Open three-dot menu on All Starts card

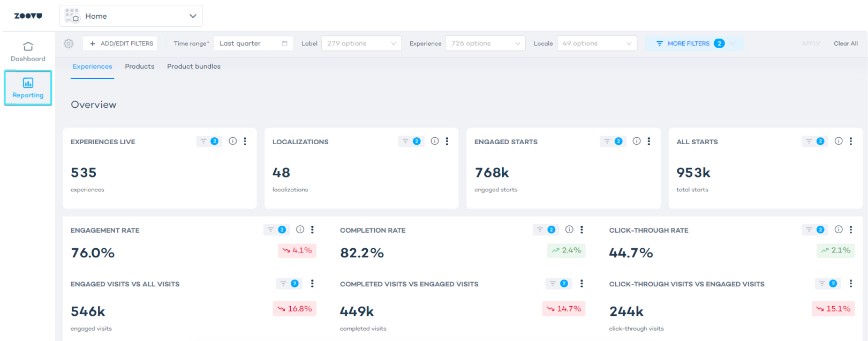(x=851, y=141)
